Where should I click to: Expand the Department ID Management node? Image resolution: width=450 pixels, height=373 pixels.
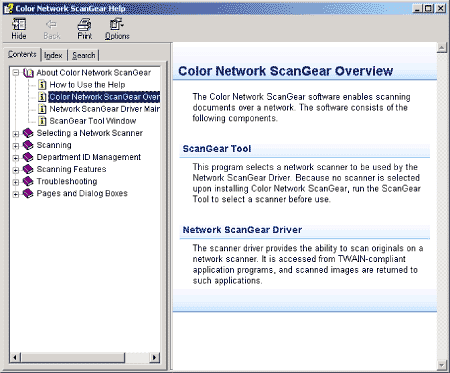click(15, 158)
